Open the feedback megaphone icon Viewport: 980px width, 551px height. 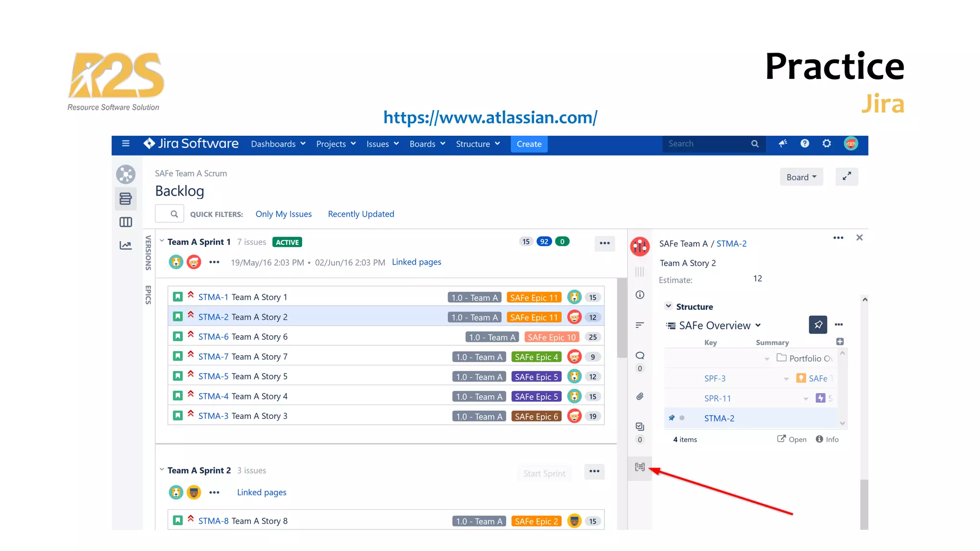point(783,143)
